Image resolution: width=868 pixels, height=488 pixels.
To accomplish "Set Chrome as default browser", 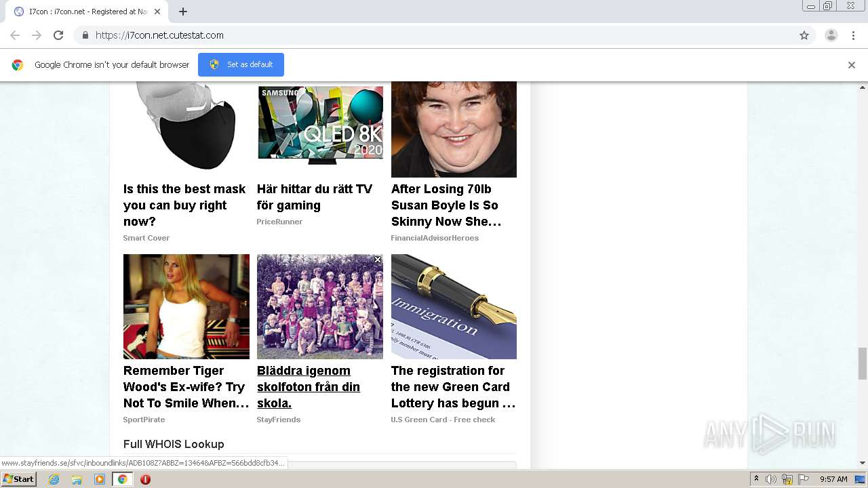I will click(x=241, y=64).
